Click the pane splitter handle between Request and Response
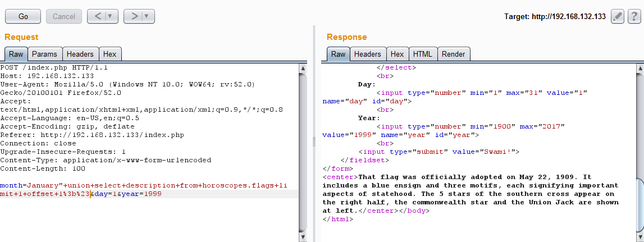The height and width of the screenshot is (242, 644). coord(314,141)
